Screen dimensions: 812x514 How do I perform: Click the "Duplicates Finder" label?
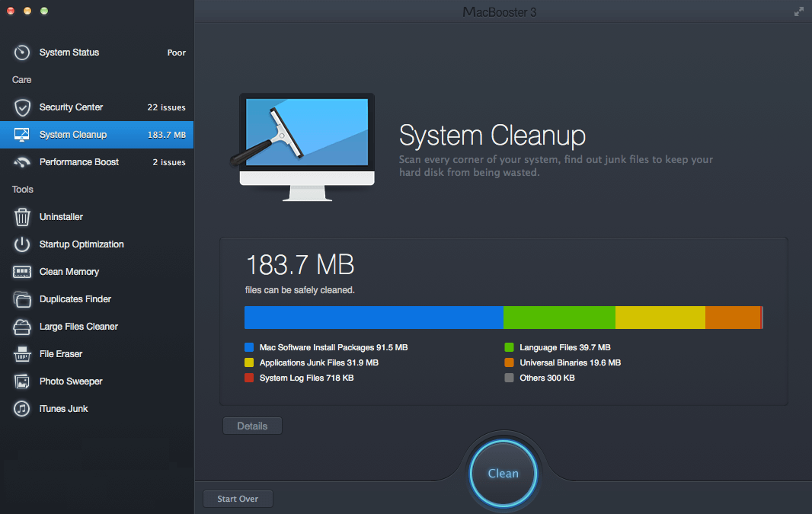75,299
